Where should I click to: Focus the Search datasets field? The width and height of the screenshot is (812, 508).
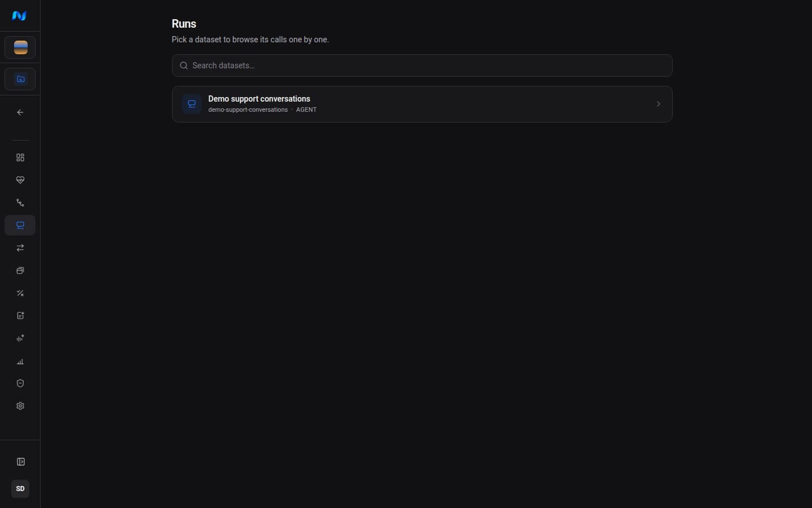[422, 65]
